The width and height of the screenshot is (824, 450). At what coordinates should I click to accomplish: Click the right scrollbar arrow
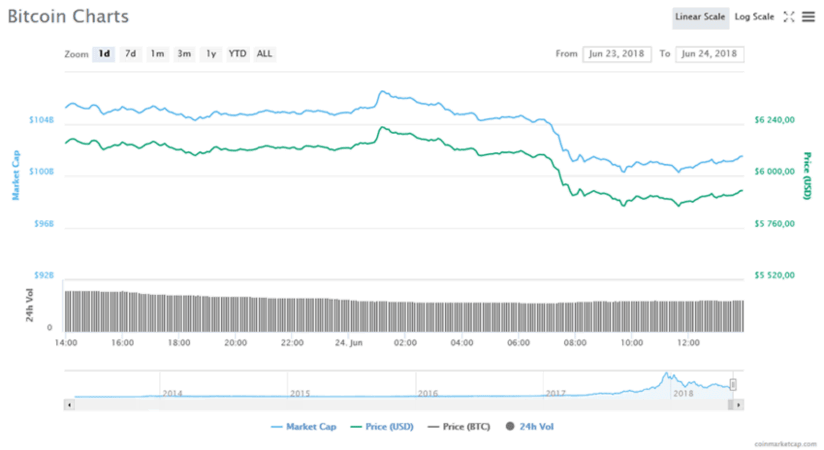pyautogui.click(x=738, y=405)
